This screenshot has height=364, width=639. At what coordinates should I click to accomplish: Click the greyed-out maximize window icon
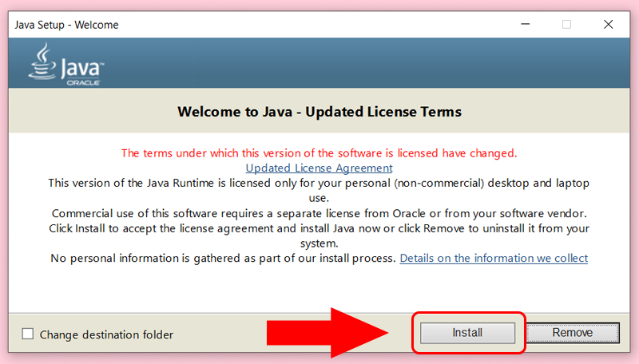566,25
